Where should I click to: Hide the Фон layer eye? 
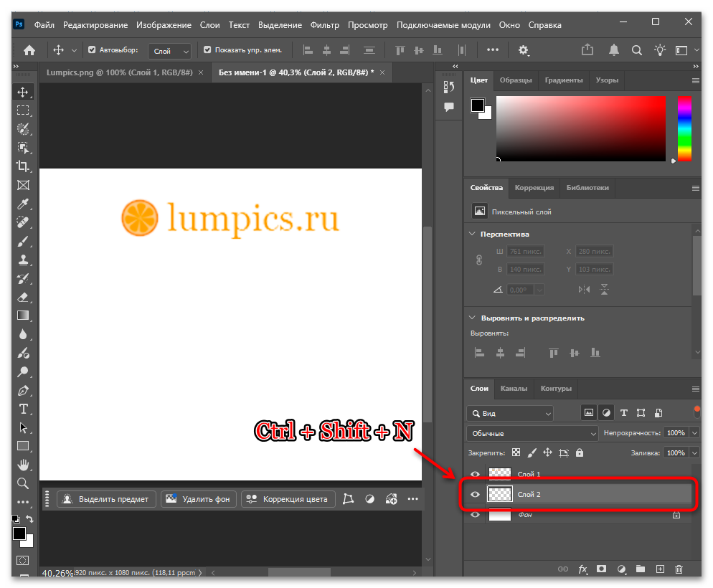(475, 514)
